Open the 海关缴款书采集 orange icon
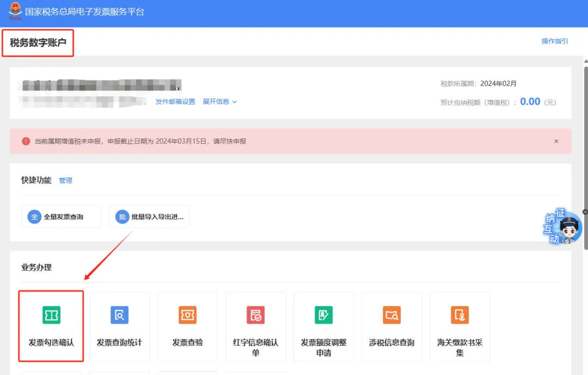The width and height of the screenshot is (588, 375). [x=460, y=315]
